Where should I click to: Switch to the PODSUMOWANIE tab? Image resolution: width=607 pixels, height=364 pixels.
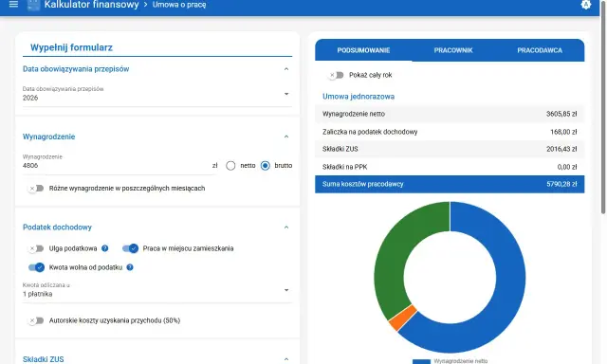tap(363, 50)
